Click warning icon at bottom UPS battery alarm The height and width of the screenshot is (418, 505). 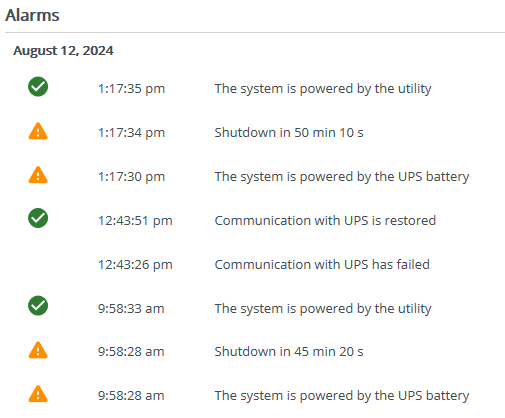(x=38, y=394)
